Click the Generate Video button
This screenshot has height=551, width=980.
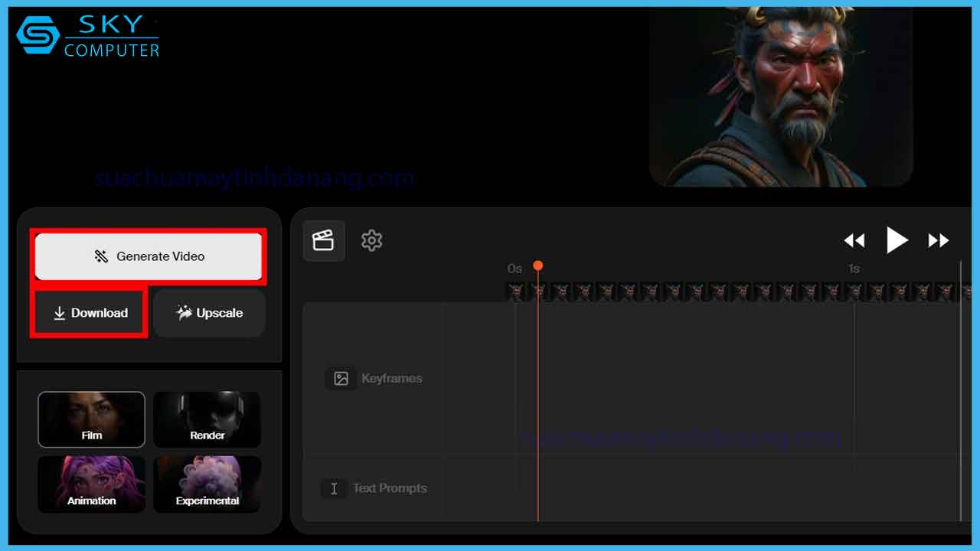(x=149, y=256)
